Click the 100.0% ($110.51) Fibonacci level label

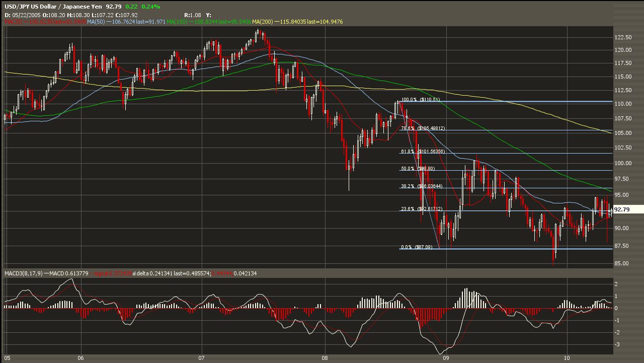[420, 100]
